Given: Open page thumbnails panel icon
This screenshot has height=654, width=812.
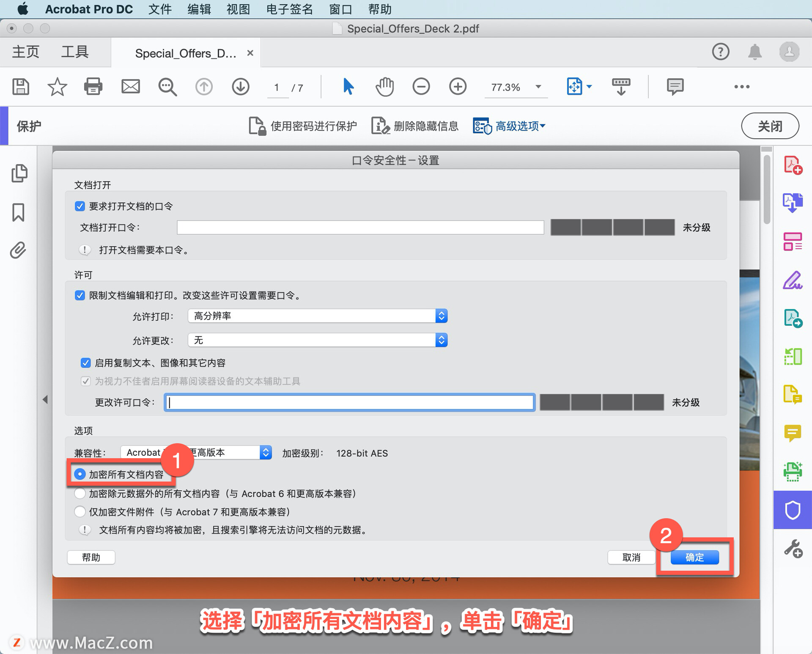Looking at the screenshot, I should point(19,173).
